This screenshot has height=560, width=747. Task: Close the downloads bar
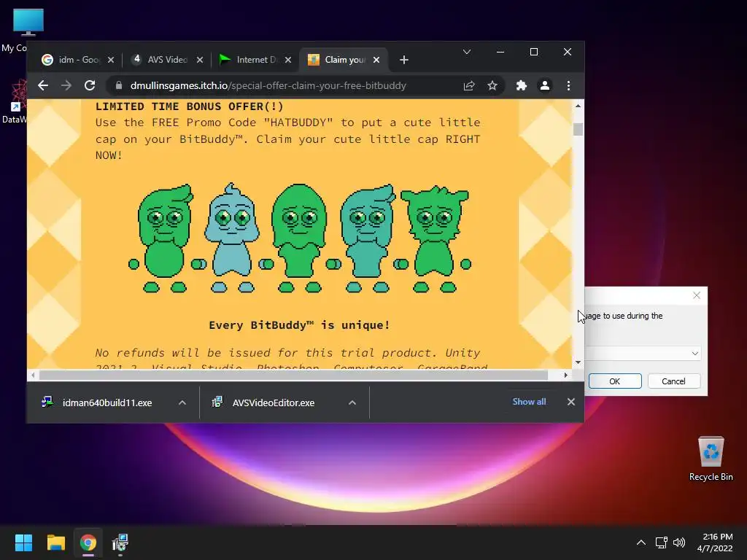pos(571,402)
